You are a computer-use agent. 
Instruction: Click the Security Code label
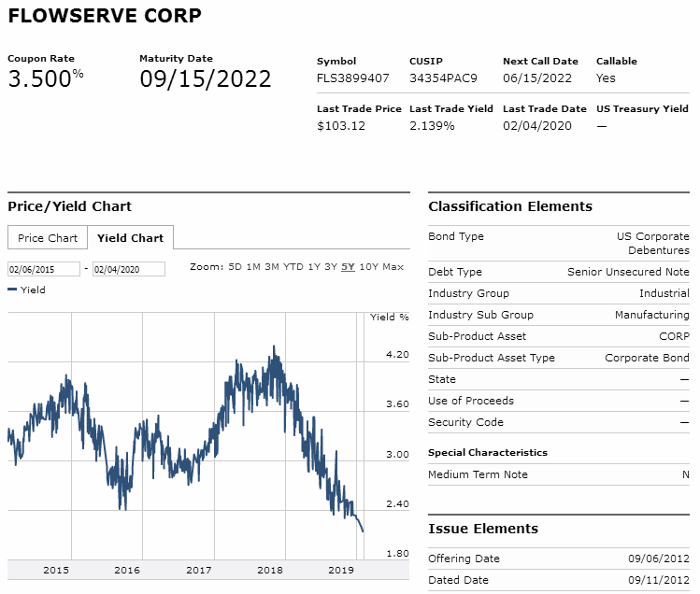[465, 422]
